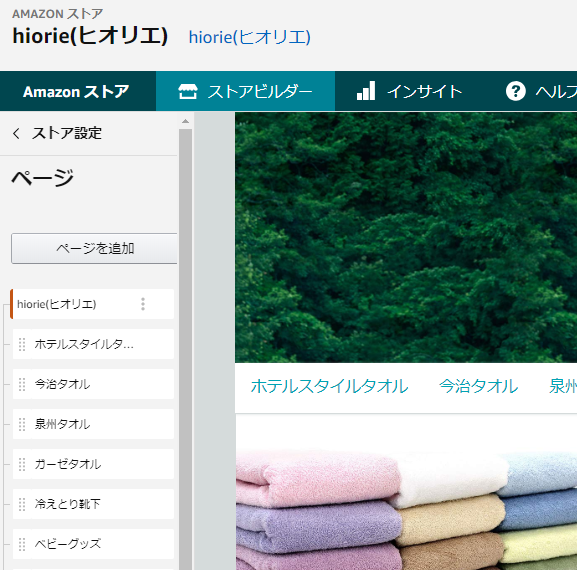577x570 pixels.
Task: Click drag handle of 泉州タオル page
Action: (x=22, y=424)
